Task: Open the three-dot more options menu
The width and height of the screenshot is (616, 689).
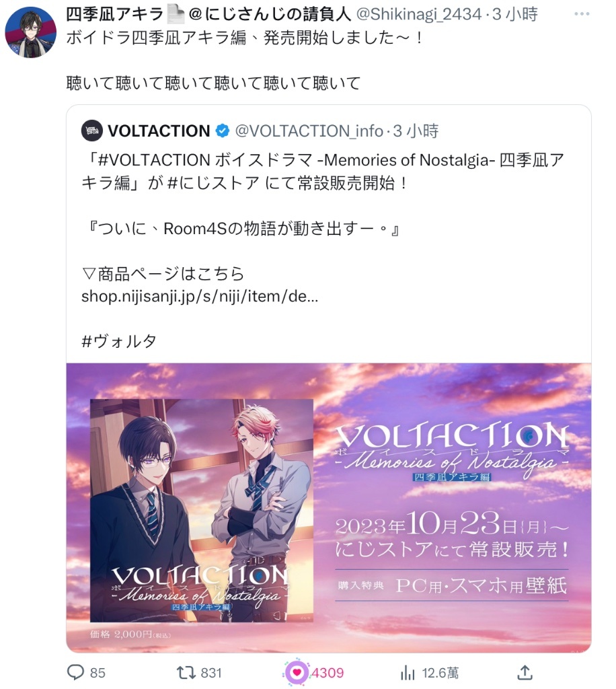Action: (x=582, y=14)
